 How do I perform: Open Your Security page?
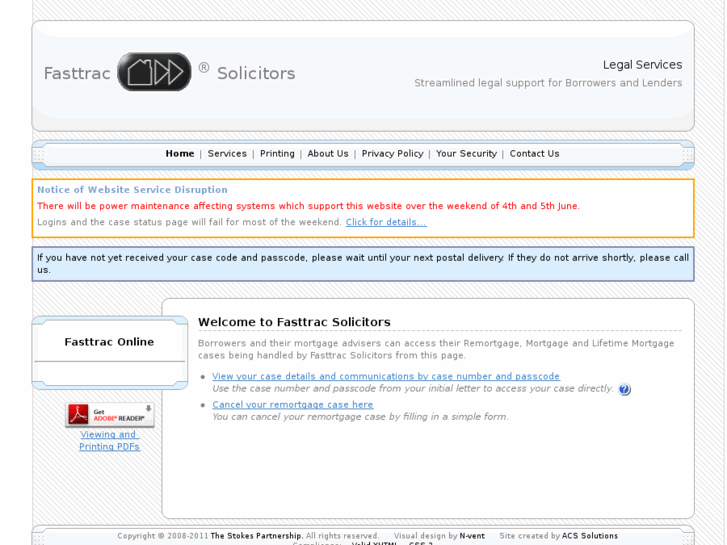coord(466,154)
